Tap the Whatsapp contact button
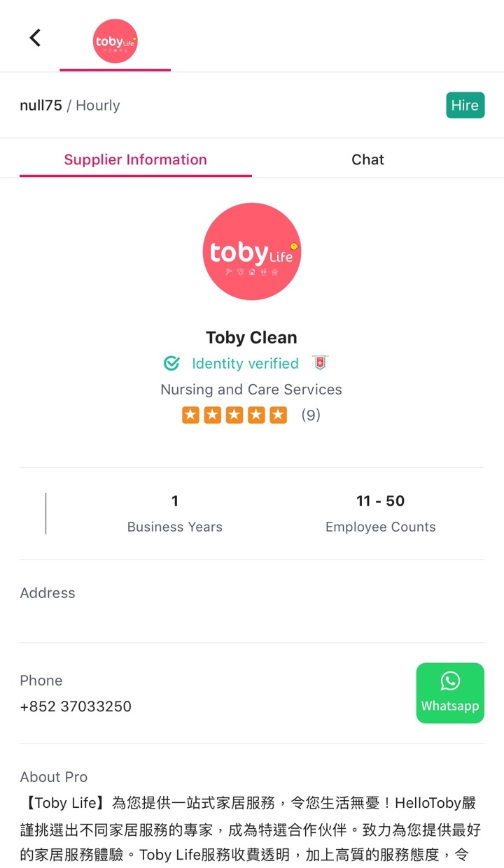 point(450,692)
